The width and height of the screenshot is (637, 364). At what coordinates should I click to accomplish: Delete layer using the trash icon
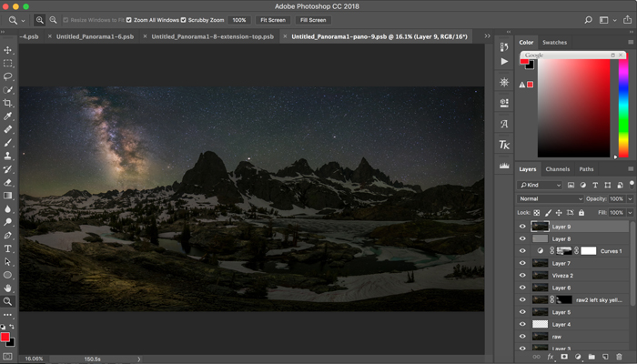pyautogui.click(x=619, y=357)
